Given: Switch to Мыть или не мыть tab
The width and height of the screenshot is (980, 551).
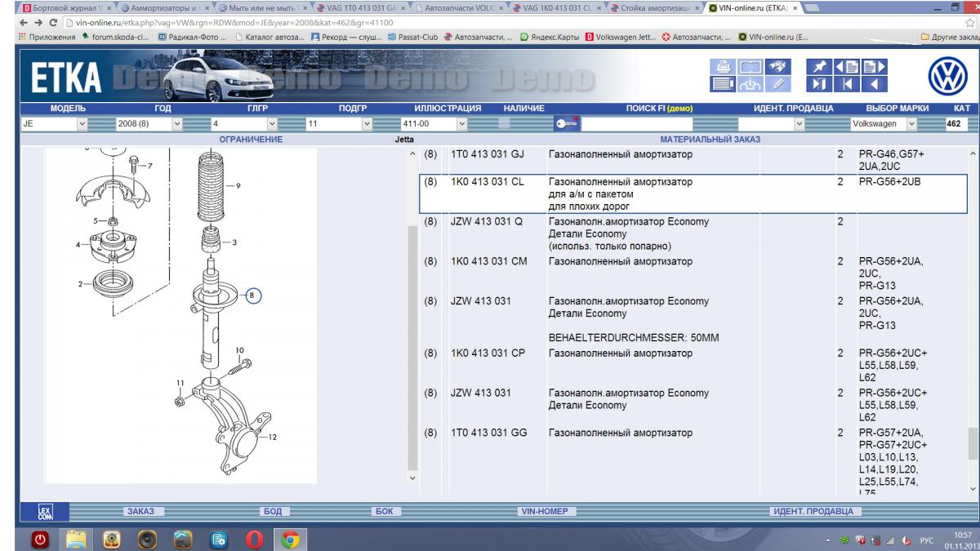Looking at the screenshot, I should click(x=261, y=7).
